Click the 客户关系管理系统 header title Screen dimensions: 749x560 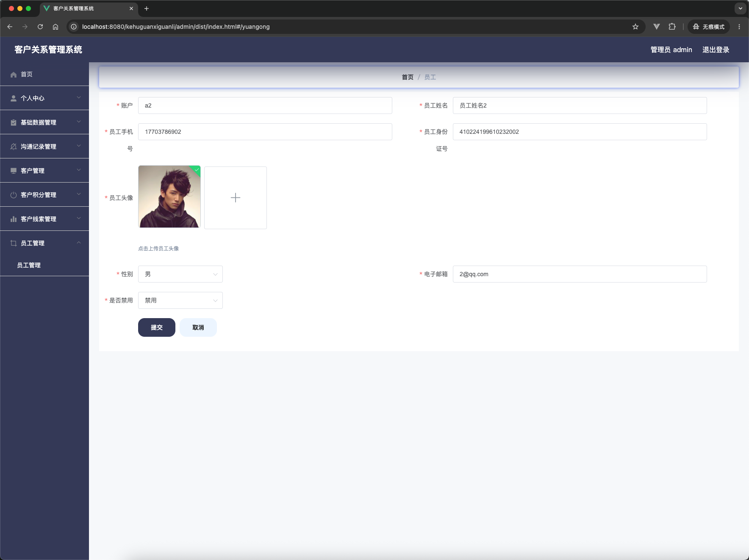pyautogui.click(x=48, y=50)
